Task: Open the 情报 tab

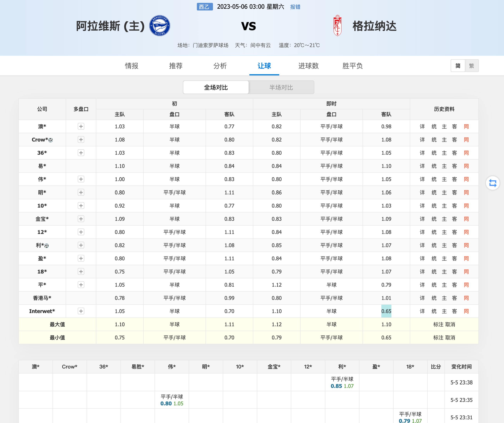Action: click(x=132, y=66)
